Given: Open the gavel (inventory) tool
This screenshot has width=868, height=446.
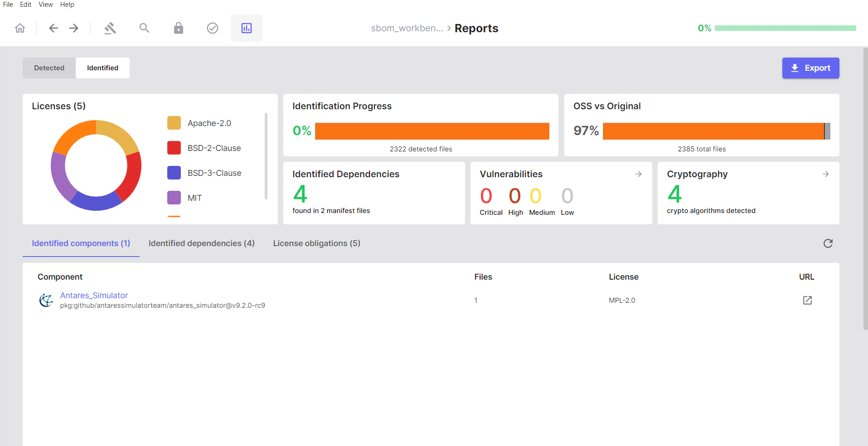Looking at the screenshot, I should pyautogui.click(x=110, y=28).
